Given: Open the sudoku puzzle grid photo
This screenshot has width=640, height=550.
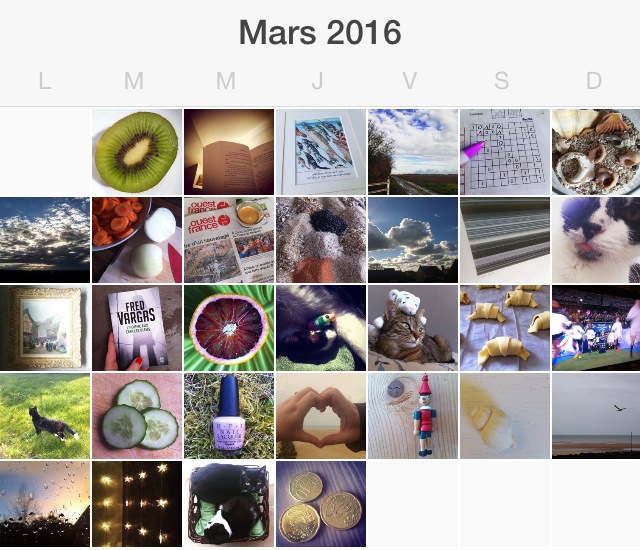Looking at the screenshot, I should (x=505, y=152).
